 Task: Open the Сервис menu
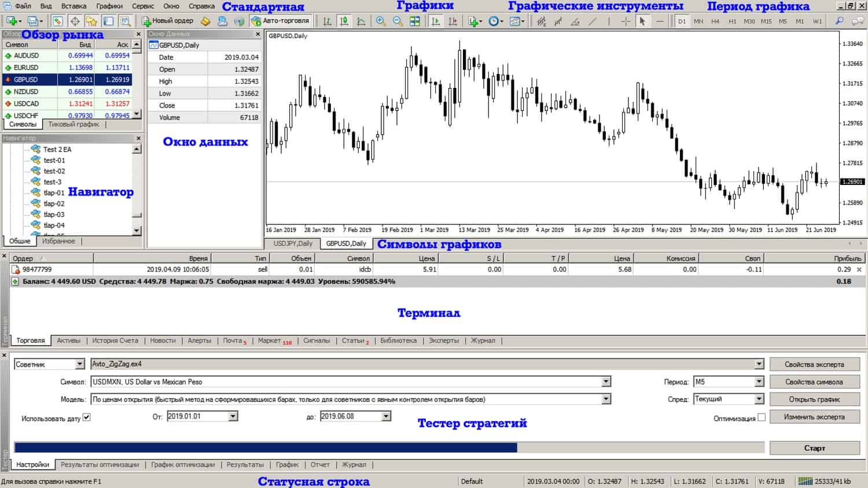143,6
